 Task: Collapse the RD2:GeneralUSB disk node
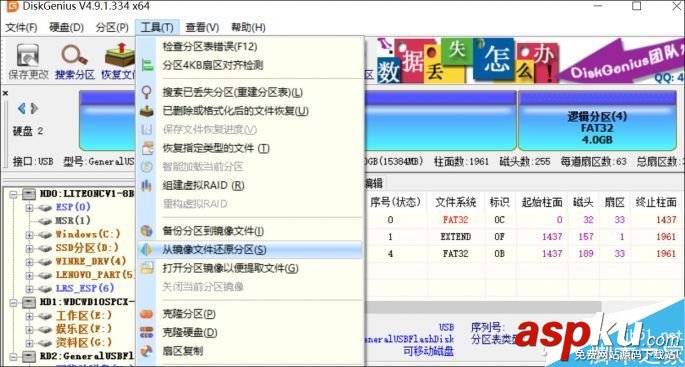[x=14, y=356]
